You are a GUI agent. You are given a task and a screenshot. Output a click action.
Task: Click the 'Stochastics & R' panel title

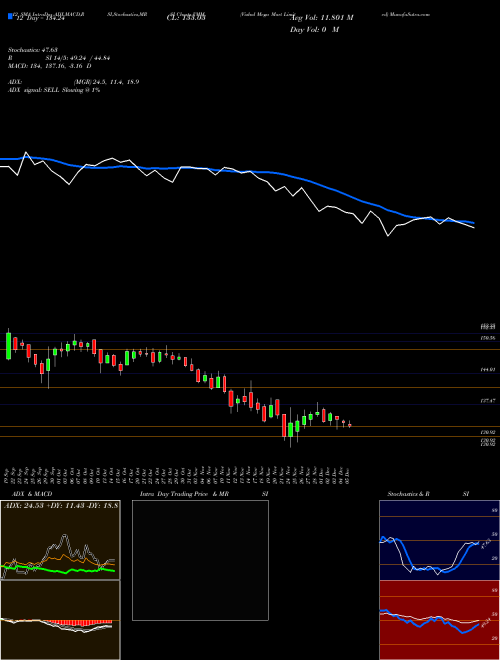(409, 494)
